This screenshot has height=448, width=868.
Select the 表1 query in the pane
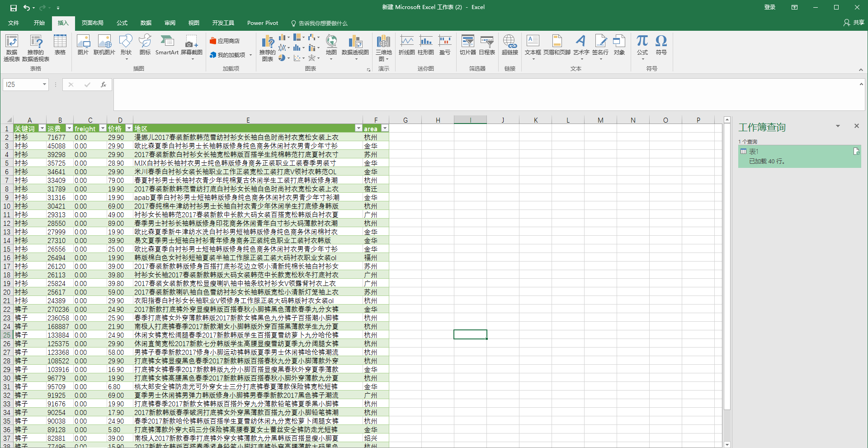[x=800, y=157]
